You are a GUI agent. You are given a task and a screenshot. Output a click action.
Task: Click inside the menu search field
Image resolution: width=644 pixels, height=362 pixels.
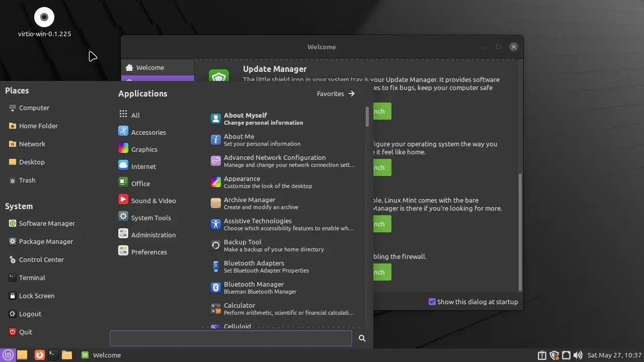[x=231, y=338]
